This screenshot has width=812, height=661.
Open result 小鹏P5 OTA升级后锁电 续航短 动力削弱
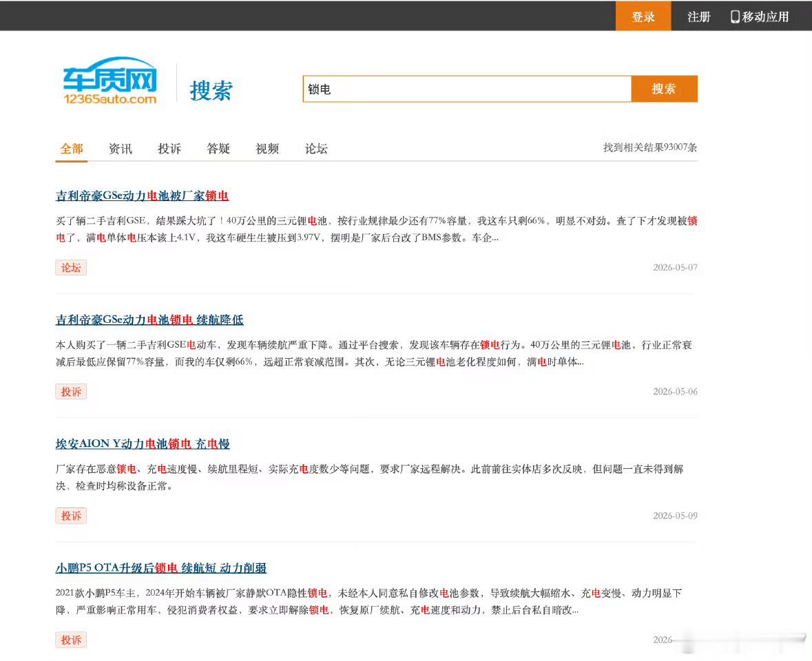pos(161,568)
